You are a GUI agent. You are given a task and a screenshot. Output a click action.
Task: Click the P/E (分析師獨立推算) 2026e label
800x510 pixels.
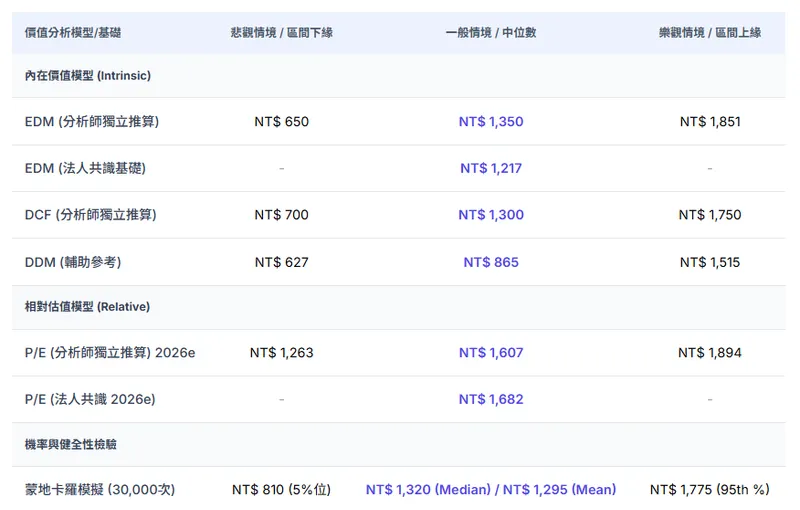tap(110, 353)
